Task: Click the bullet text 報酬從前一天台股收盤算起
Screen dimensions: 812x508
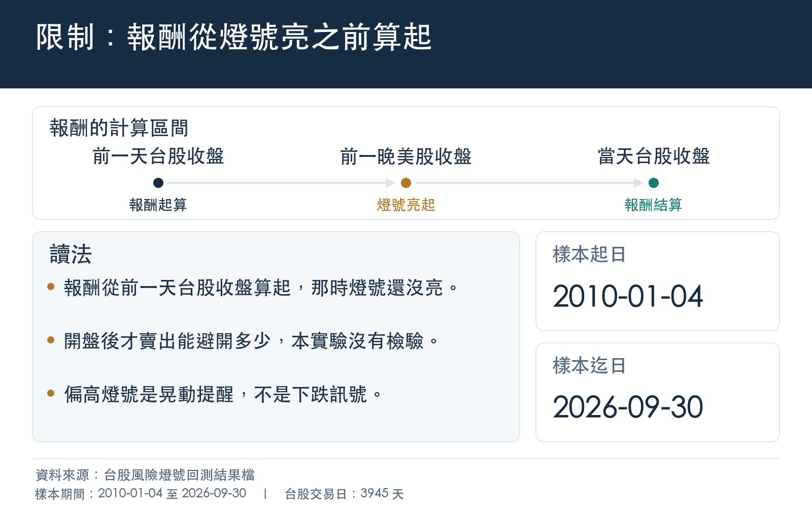Action: pos(177,288)
